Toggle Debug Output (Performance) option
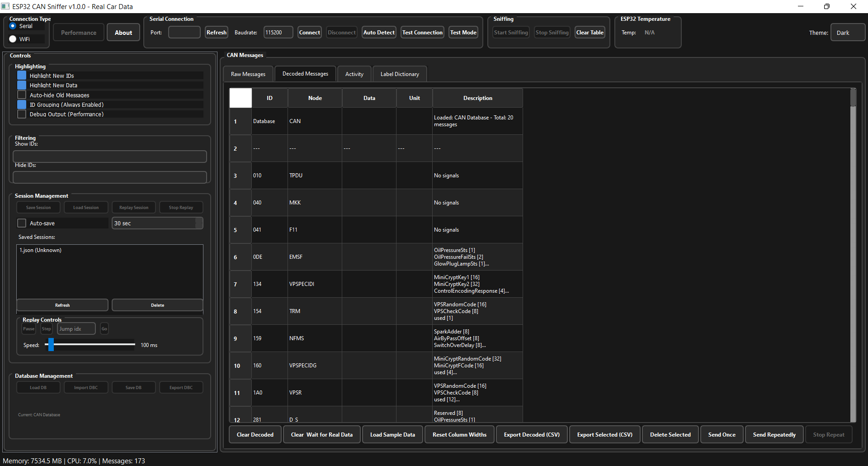Viewport: 868px width, 466px height. tap(21, 114)
